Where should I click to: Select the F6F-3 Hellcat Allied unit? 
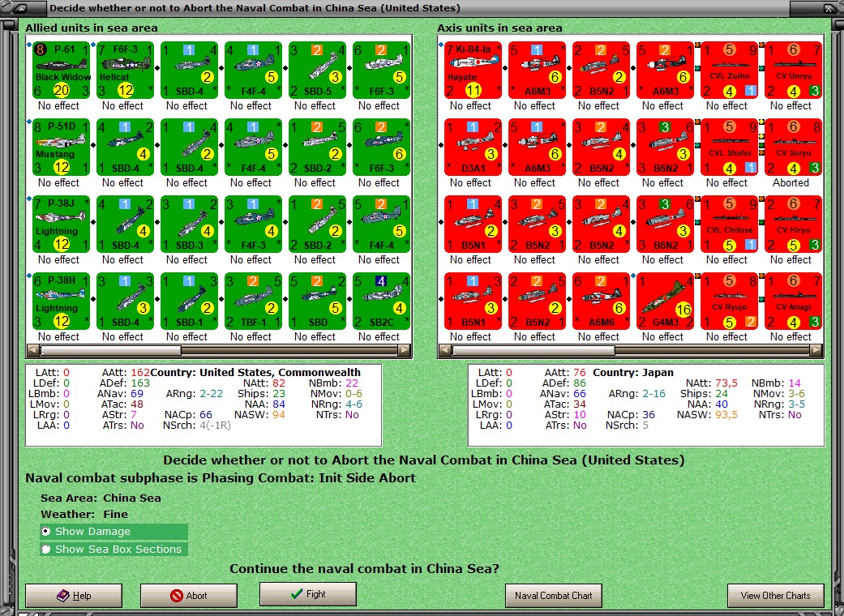125,70
